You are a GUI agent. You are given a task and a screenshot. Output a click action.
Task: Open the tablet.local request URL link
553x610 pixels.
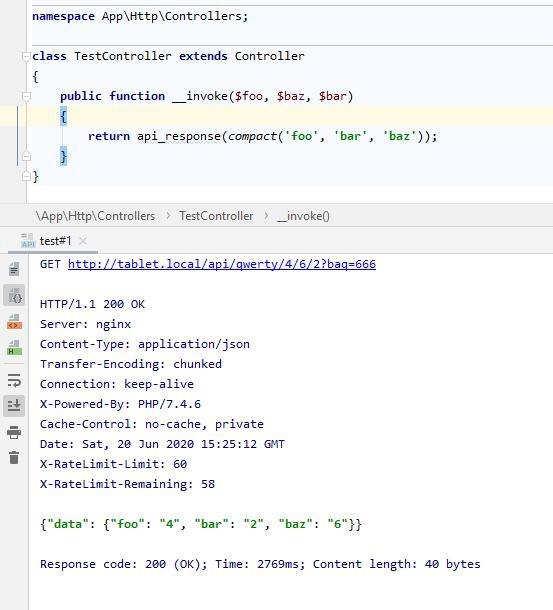click(222, 264)
